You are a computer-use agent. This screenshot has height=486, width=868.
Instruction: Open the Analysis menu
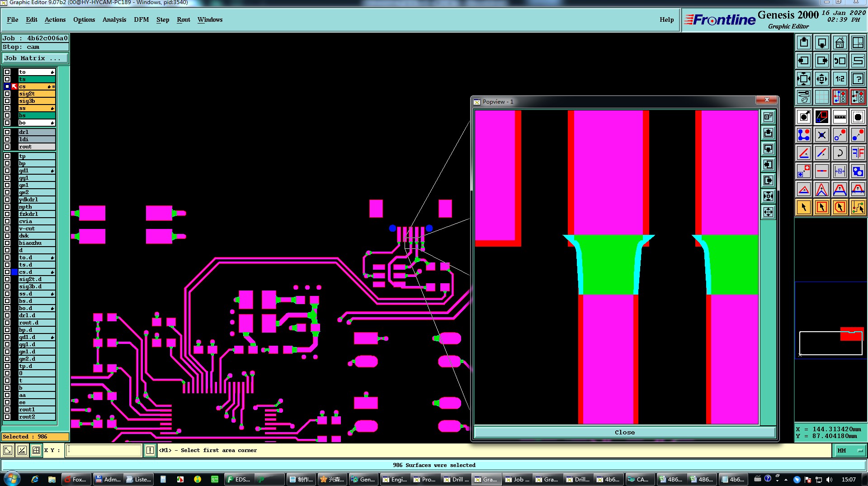coord(114,19)
